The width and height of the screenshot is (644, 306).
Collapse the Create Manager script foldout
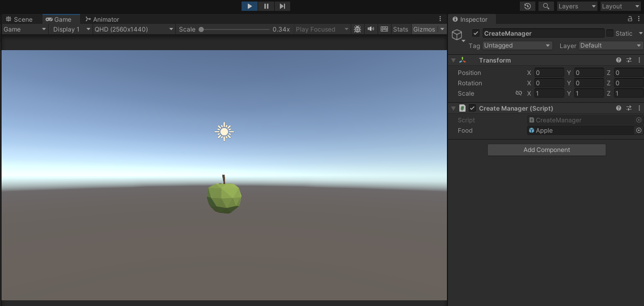coord(454,109)
